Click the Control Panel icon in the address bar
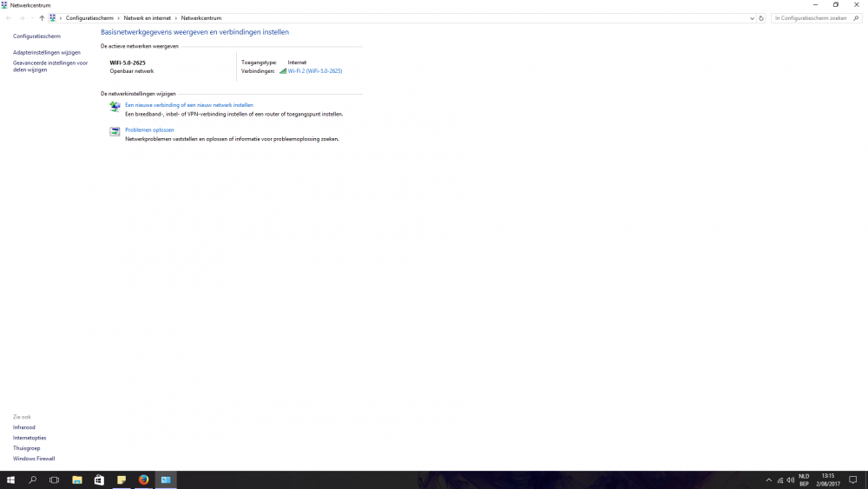This screenshot has width=868, height=489. 53,18
